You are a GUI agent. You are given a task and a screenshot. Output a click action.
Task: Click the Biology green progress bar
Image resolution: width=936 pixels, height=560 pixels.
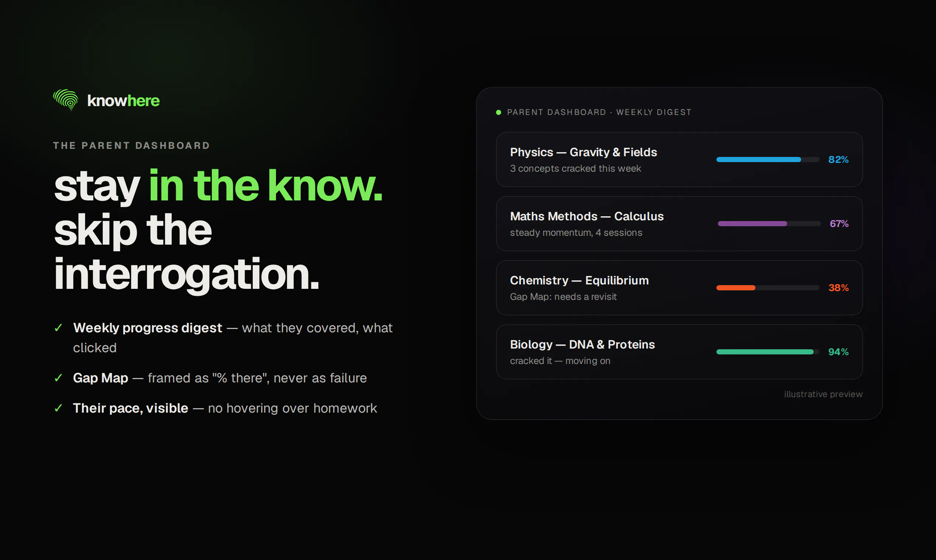pos(768,352)
